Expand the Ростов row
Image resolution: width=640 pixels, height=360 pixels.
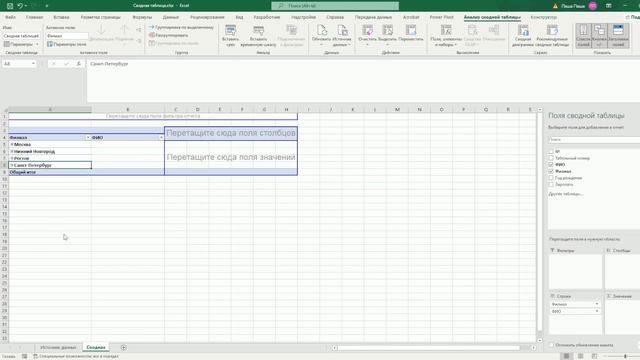(12, 158)
